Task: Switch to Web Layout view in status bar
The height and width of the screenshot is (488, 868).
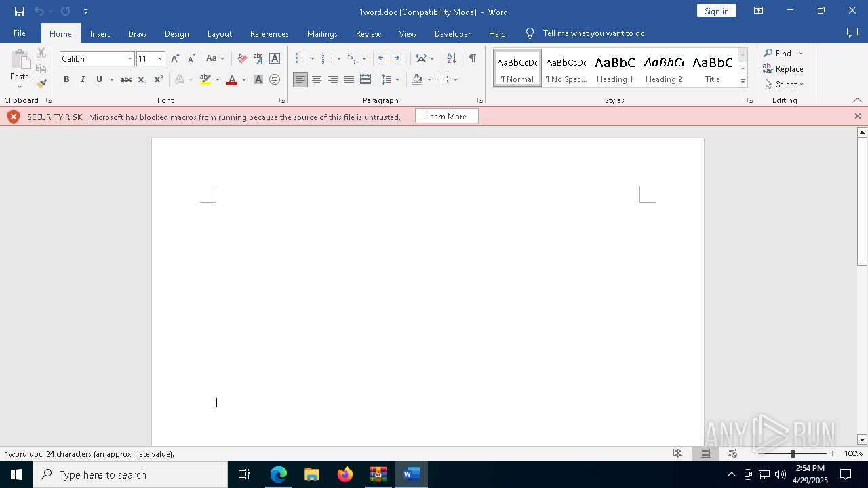Action: tap(732, 453)
